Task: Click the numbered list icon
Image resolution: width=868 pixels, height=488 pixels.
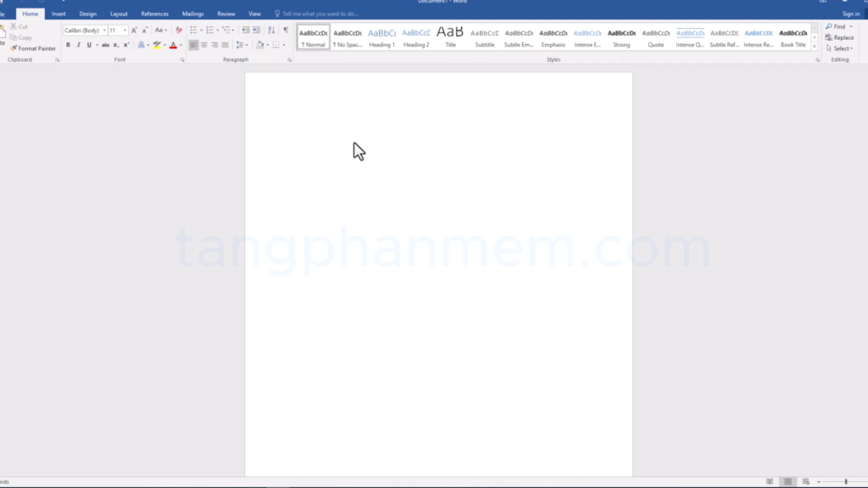Action: [x=210, y=30]
